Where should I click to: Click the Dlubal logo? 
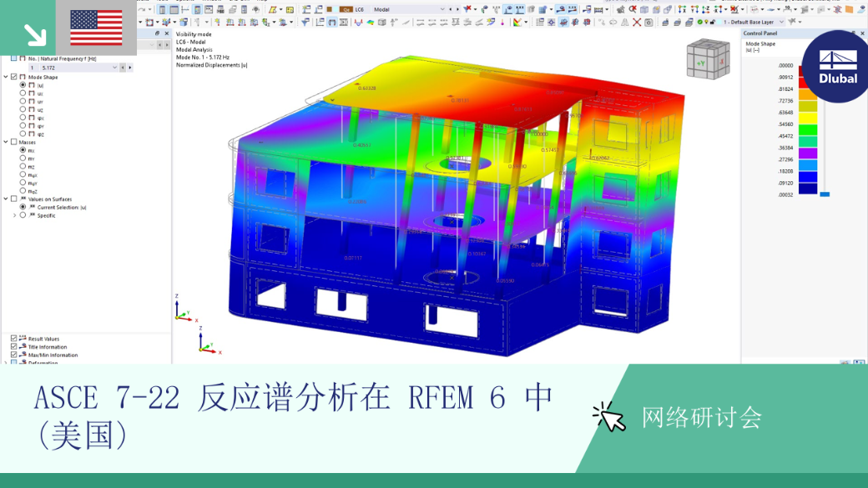click(837, 67)
